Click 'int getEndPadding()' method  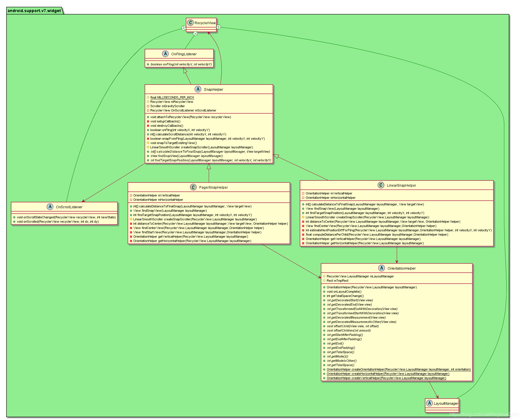[x=341, y=348]
